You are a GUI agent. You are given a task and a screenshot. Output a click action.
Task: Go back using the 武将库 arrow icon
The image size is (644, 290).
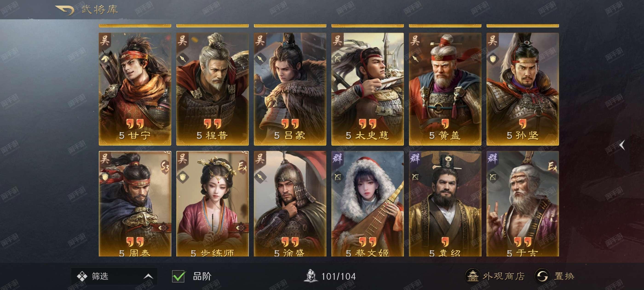65,10
